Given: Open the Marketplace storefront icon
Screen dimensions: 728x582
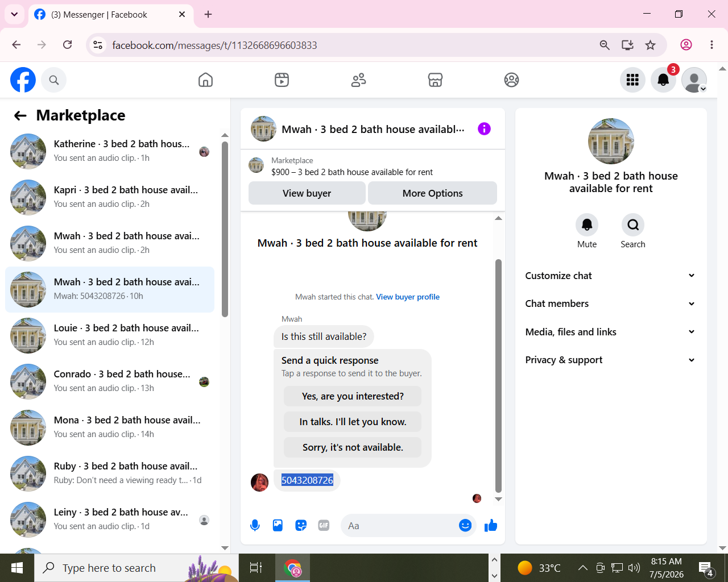Looking at the screenshot, I should (435, 80).
